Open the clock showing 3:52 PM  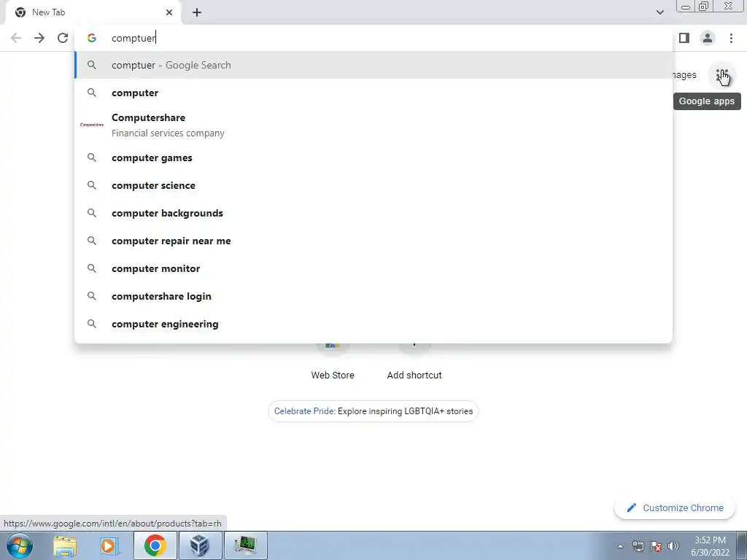710,546
